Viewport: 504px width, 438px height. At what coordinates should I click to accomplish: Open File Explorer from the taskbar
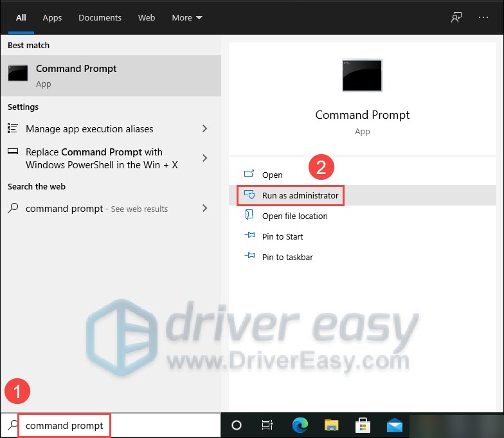click(331, 425)
